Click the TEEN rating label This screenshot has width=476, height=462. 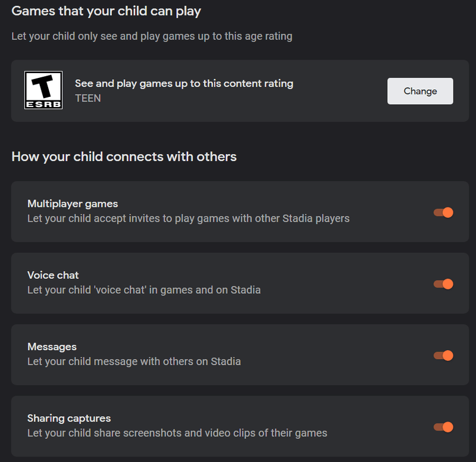coord(88,98)
